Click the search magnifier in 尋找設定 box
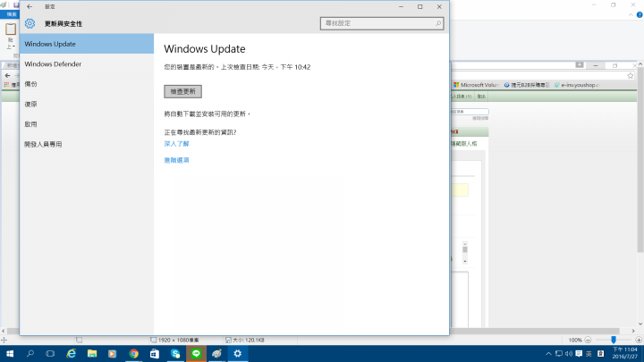The height and width of the screenshot is (362, 644). tap(437, 23)
